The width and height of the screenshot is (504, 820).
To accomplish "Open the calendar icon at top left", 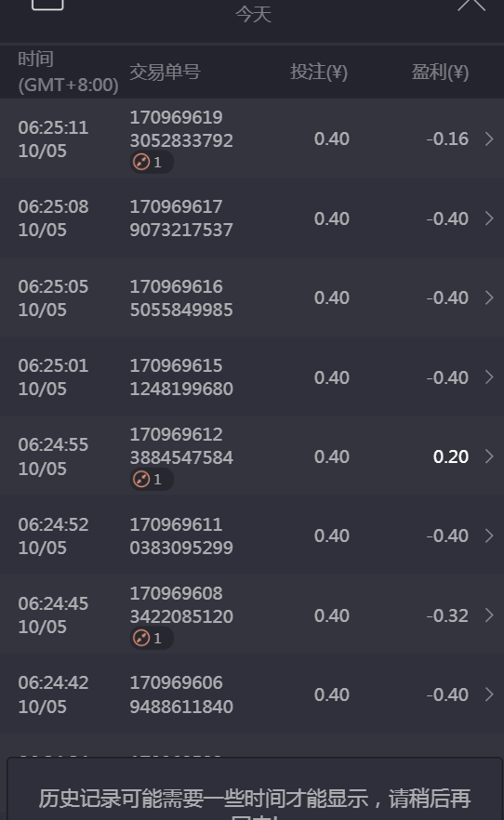I will tap(47, 4).
